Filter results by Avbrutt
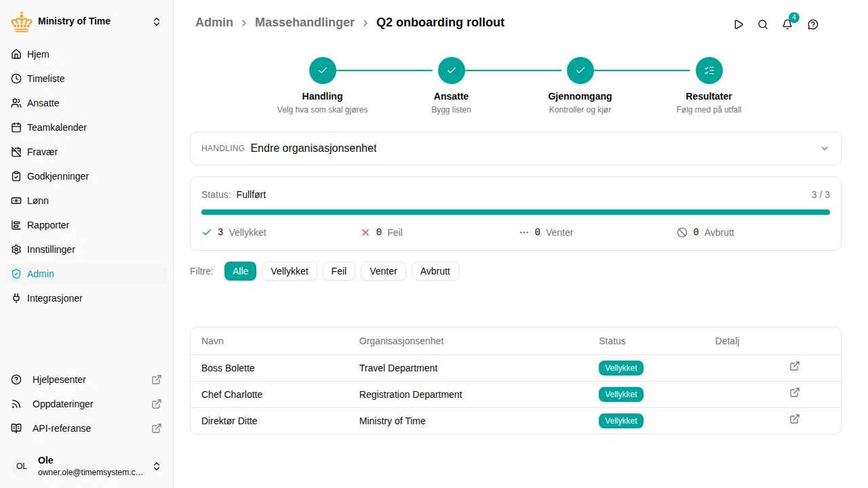Image resolution: width=868 pixels, height=488 pixels. coord(435,271)
